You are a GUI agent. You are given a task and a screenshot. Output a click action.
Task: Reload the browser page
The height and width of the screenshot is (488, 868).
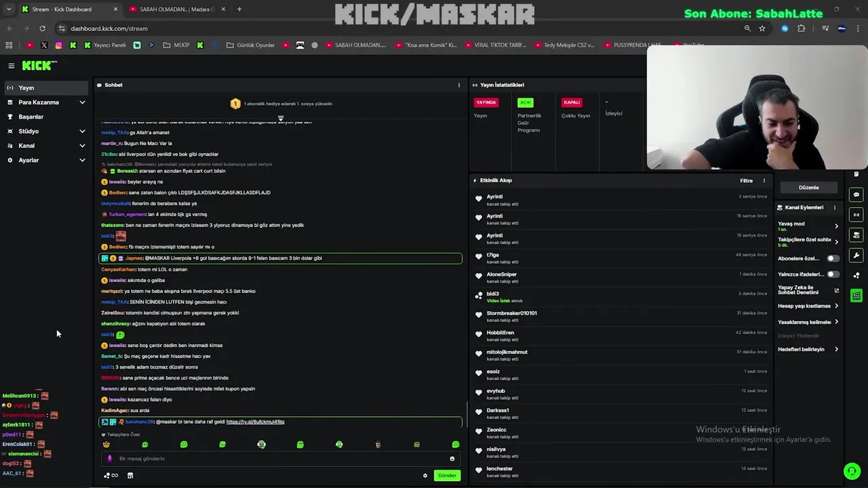(x=42, y=28)
